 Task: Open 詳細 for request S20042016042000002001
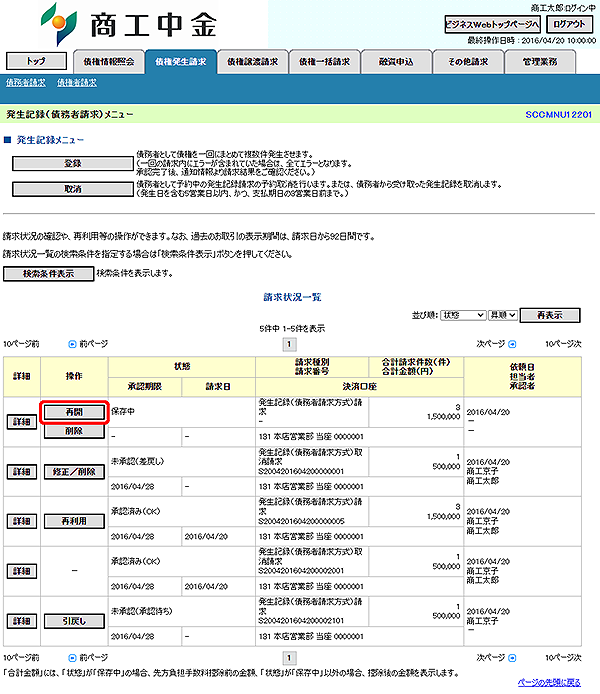pos(22,571)
